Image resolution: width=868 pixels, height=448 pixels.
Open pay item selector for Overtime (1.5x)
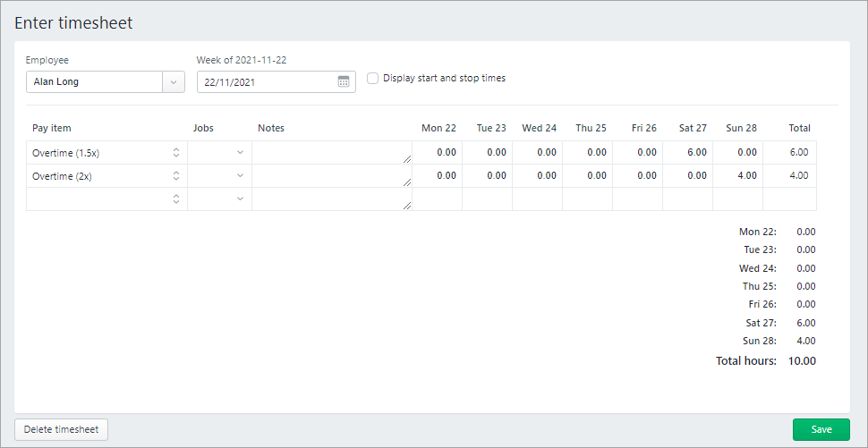point(176,153)
